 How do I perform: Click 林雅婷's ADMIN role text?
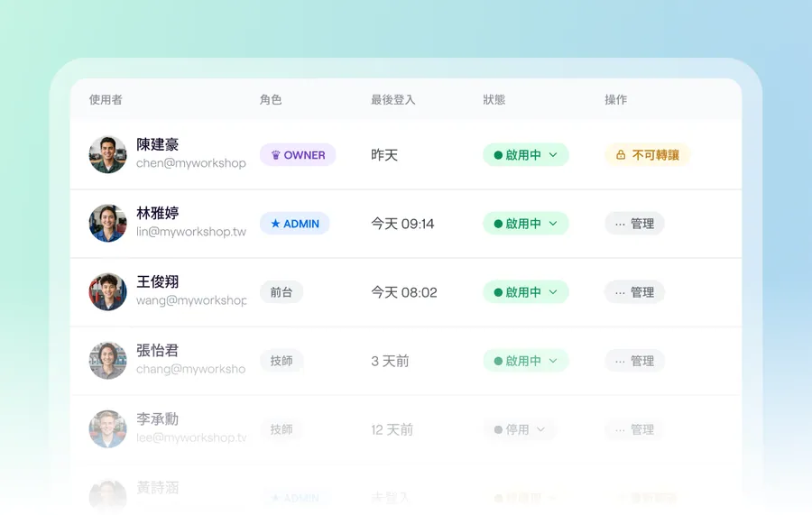[x=301, y=224]
